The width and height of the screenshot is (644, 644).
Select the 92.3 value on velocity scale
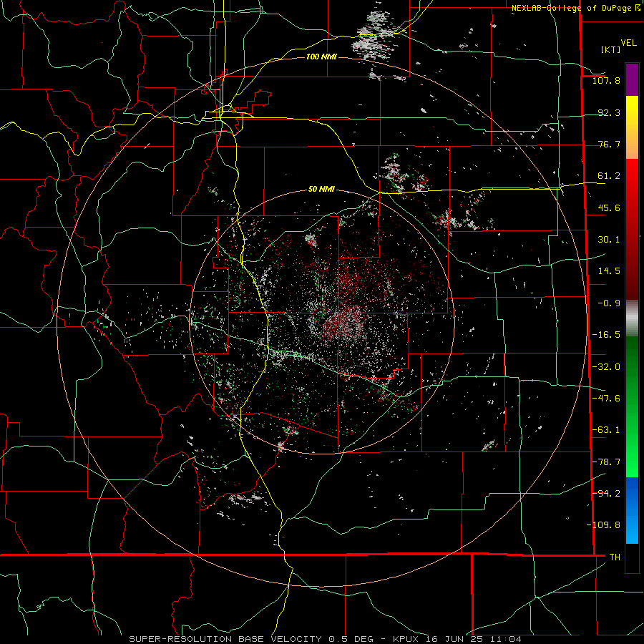point(609,112)
